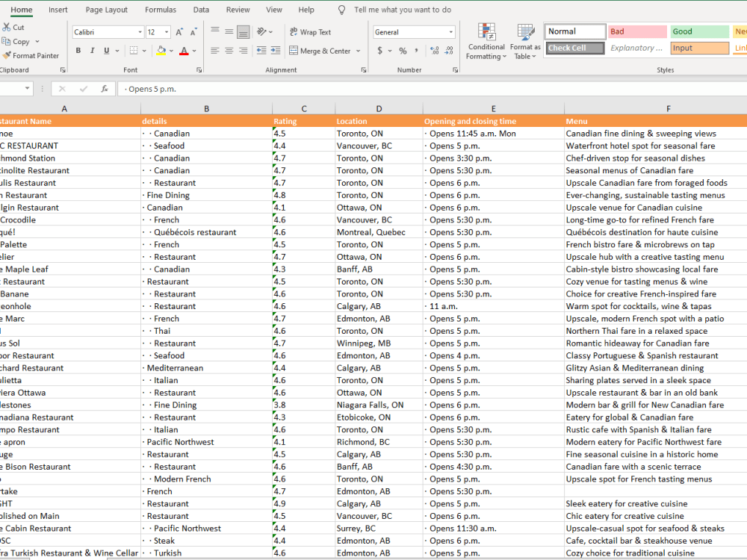Click the Format Painter brush icon
The width and height of the screenshot is (747, 560).
7,55
